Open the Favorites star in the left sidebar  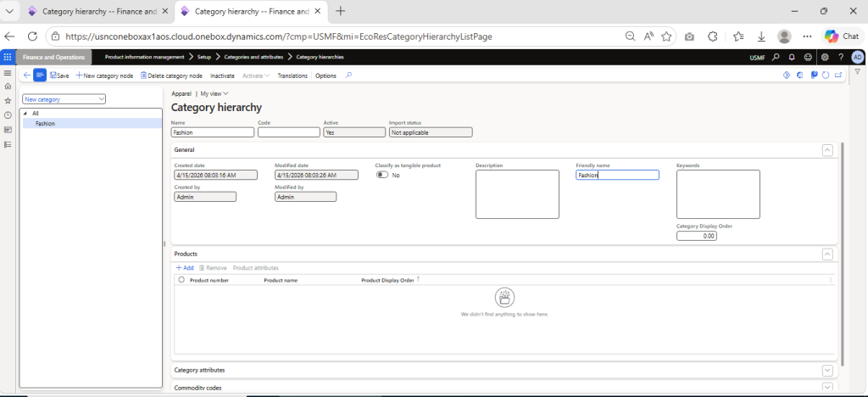point(8,100)
